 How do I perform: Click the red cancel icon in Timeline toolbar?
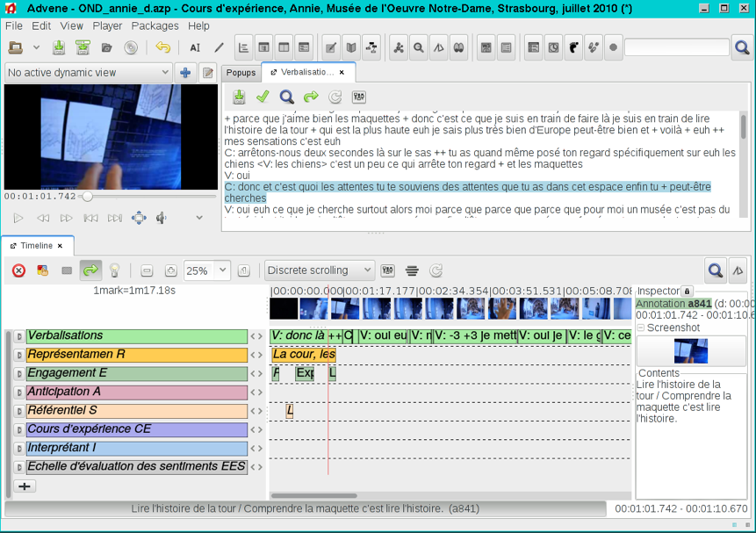[18, 270]
